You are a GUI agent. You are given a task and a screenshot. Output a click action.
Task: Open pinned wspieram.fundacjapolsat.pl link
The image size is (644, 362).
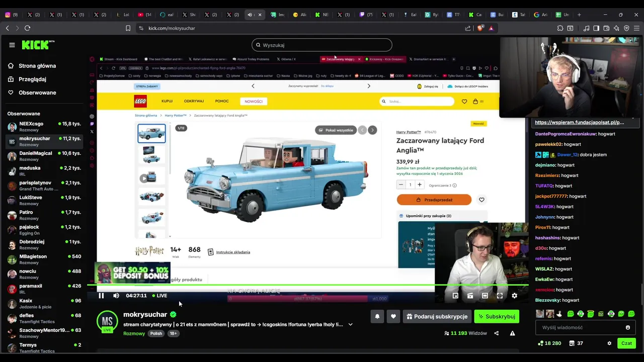(x=579, y=122)
